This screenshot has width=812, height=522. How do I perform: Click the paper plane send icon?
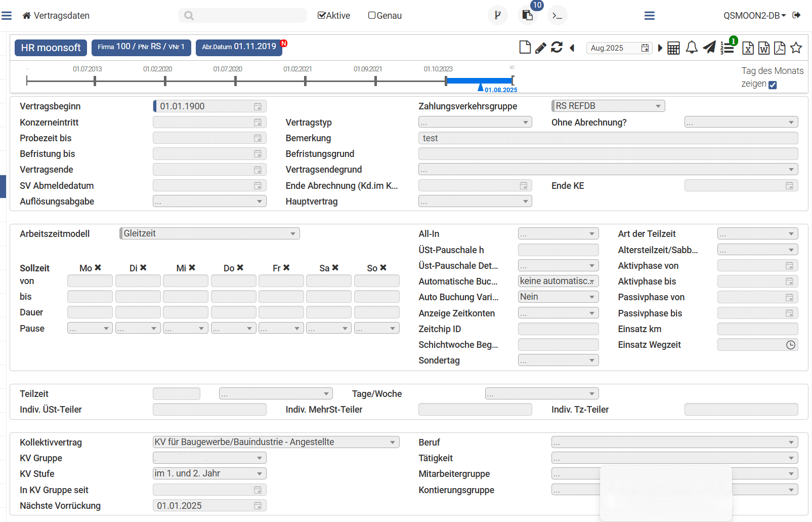coord(709,48)
